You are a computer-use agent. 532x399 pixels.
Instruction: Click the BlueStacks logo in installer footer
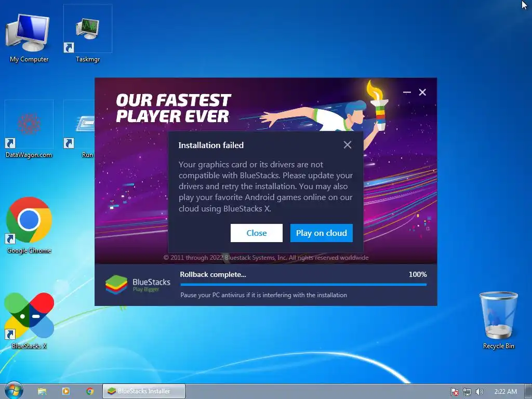(138, 285)
